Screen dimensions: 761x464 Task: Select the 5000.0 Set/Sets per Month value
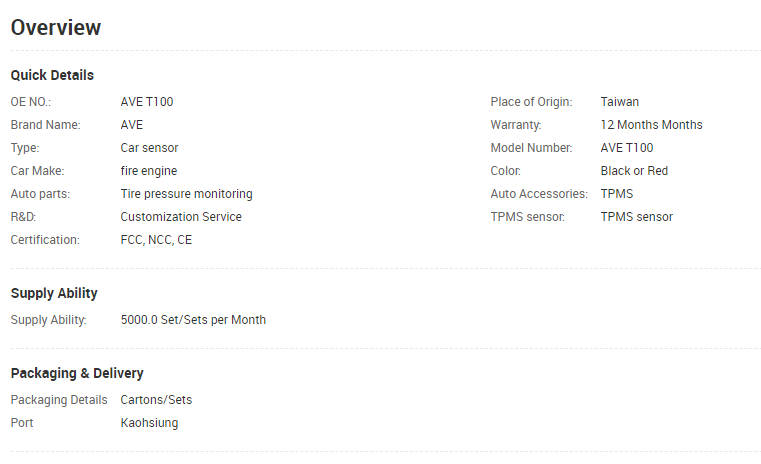coord(193,320)
